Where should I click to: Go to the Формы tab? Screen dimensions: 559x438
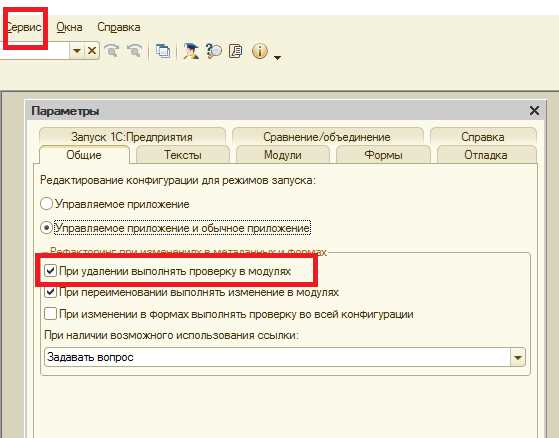point(384,155)
